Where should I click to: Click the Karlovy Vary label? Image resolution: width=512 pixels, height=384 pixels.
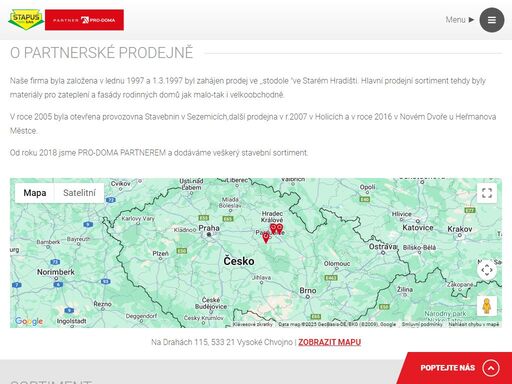[x=138, y=219]
